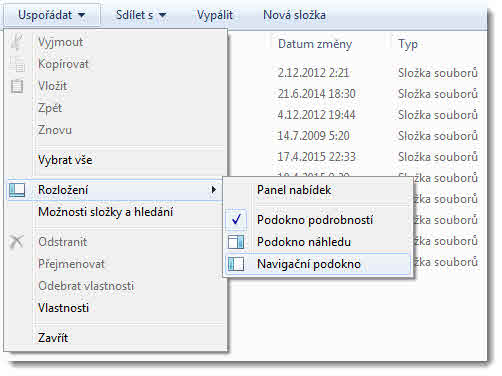Screen dimensions: 502x376
Task: Sort by the Datum změny column header
Action: [x=315, y=44]
